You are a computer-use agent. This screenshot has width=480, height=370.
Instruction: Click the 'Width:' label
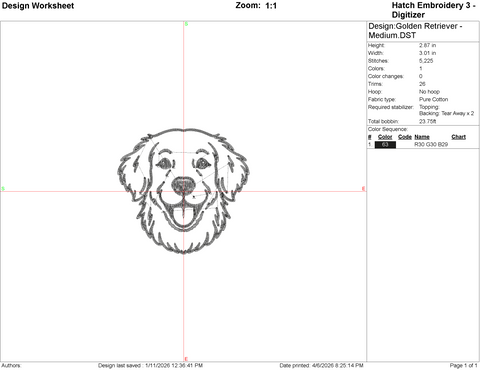pos(376,53)
